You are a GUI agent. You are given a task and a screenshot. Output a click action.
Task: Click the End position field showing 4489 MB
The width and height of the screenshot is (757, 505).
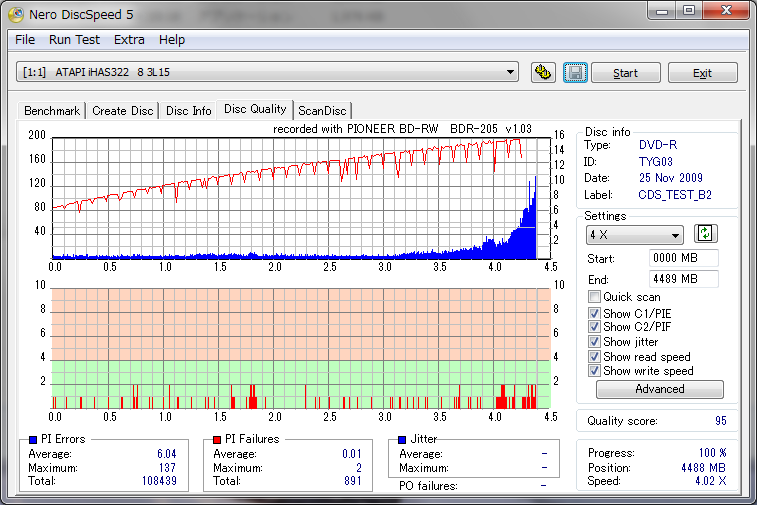[x=684, y=279]
